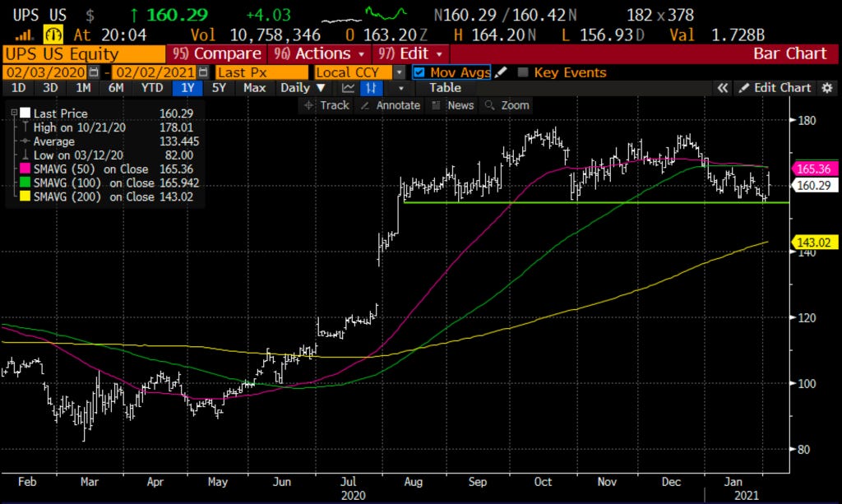
Task: Click the intraday sparkline mini chart
Action: coord(364,15)
